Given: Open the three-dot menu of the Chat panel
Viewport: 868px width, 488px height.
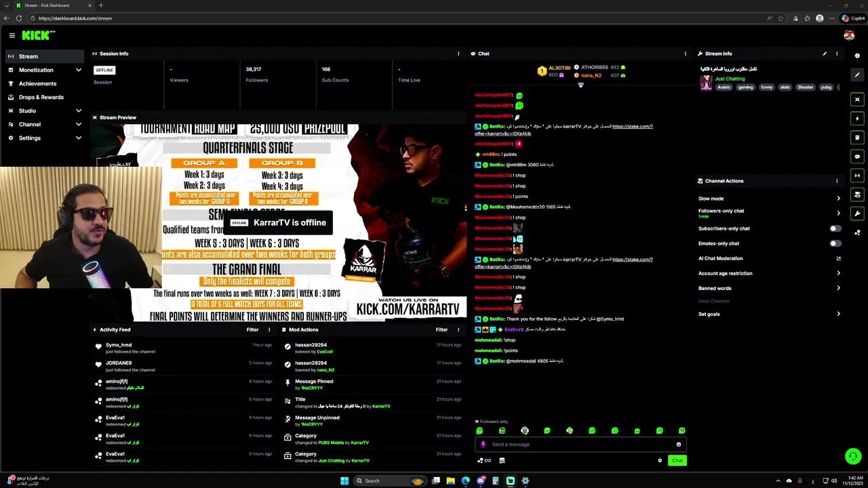Looking at the screenshot, I should [x=685, y=54].
